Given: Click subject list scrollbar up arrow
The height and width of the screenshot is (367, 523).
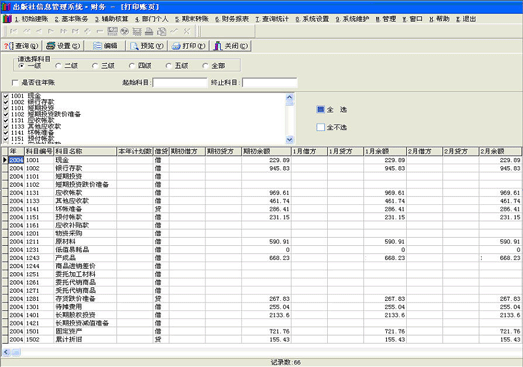Looking at the screenshot, I should [290, 97].
